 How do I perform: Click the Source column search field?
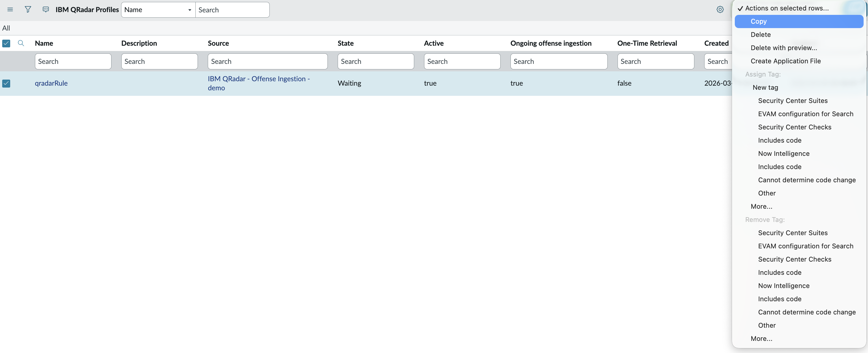(268, 61)
